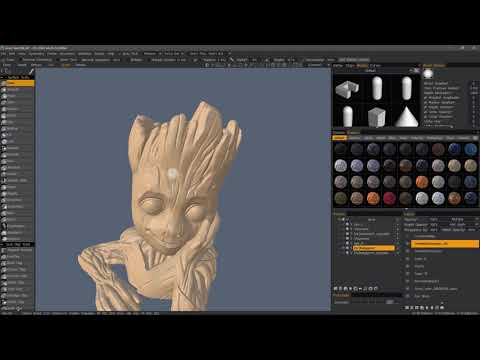Click the highlighted object in VoxTree list

click(x=374, y=248)
